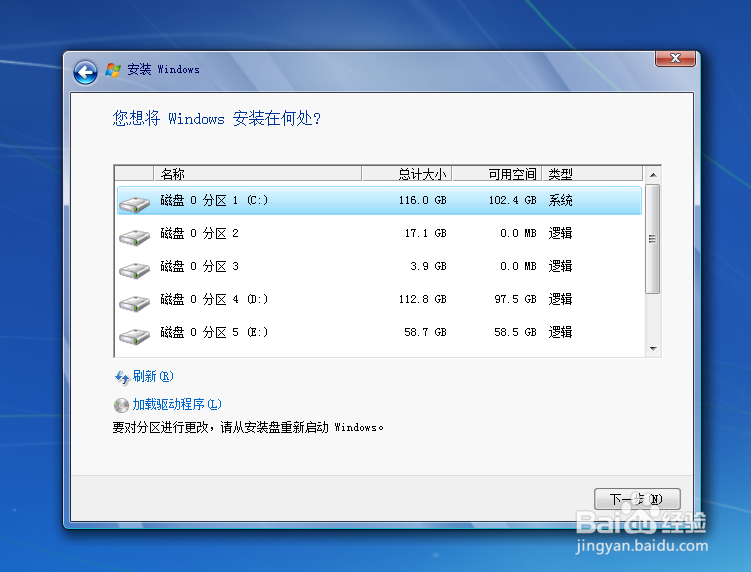Sort by the 名称 column header
The width and height of the screenshot is (751, 572).
(x=258, y=173)
